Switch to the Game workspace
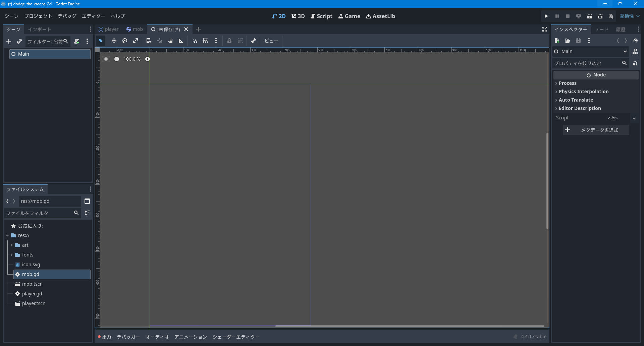Viewport: 644px width, 346px height. click(349, 16)
